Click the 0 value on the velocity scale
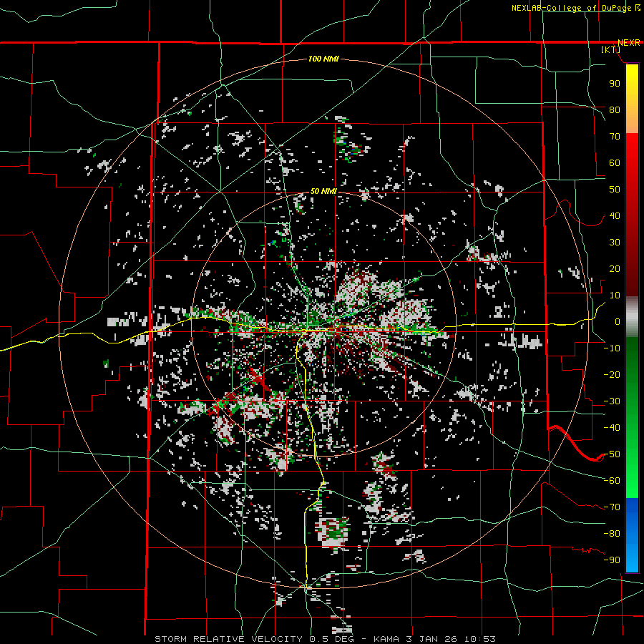644x644 pixels. tap(618, 322)
